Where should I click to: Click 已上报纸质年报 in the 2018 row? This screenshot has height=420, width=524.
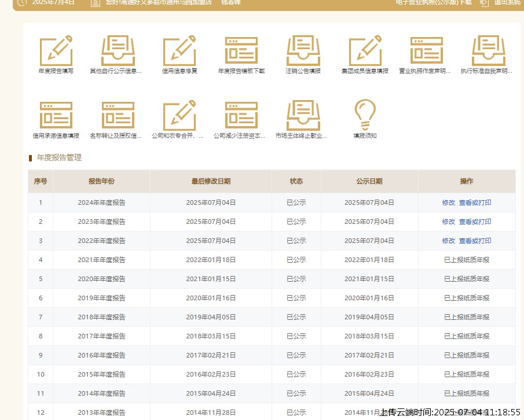tap(467, 317)
